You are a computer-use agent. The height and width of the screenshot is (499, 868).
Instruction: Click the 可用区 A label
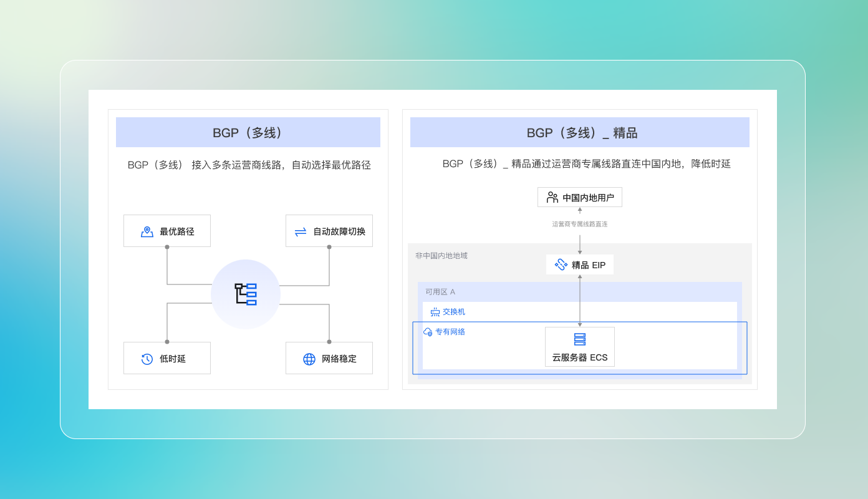[440, 292]
